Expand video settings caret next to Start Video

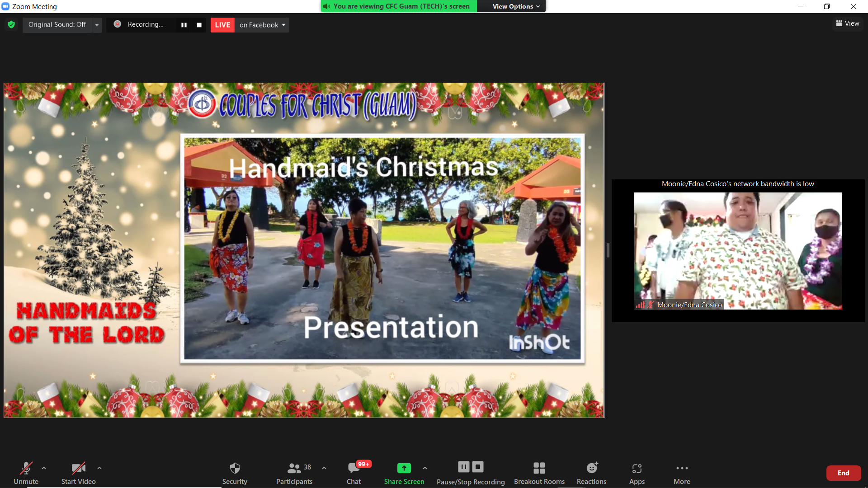point(99,469)
